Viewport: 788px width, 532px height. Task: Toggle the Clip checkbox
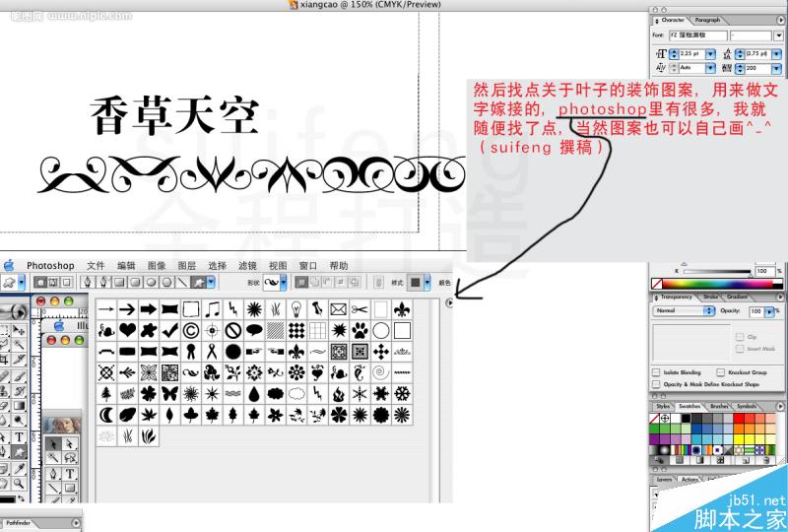click(x=740, y=337)
